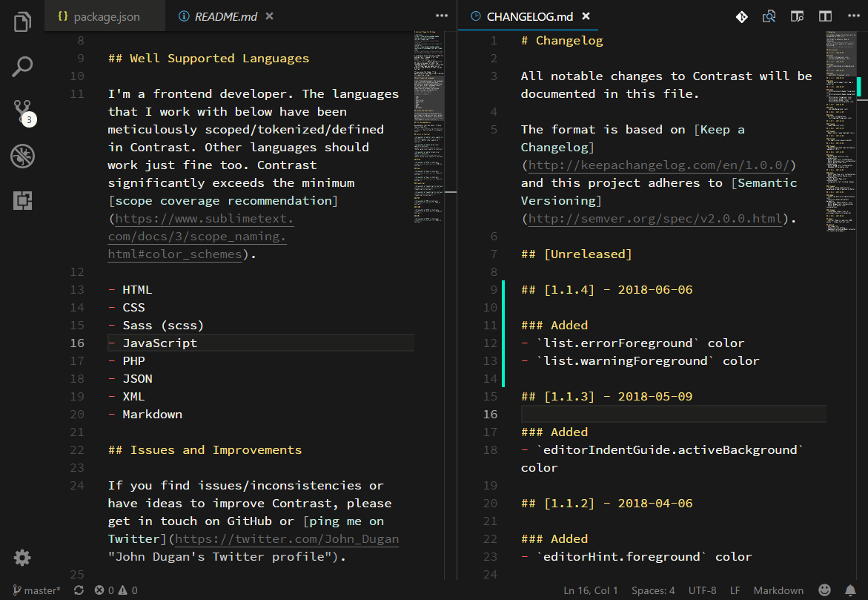Click the empty current line 16 in CHANGELOG

point(673,415)
